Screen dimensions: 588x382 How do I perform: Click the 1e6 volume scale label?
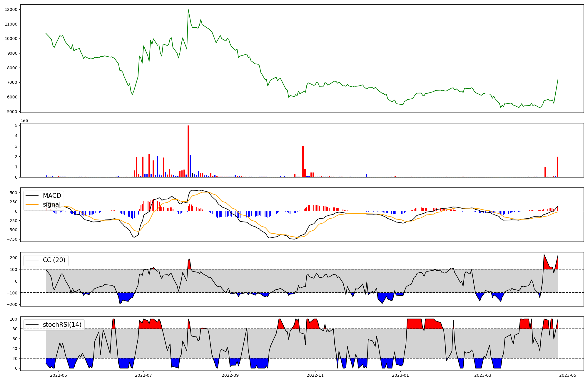click(24, 121)
